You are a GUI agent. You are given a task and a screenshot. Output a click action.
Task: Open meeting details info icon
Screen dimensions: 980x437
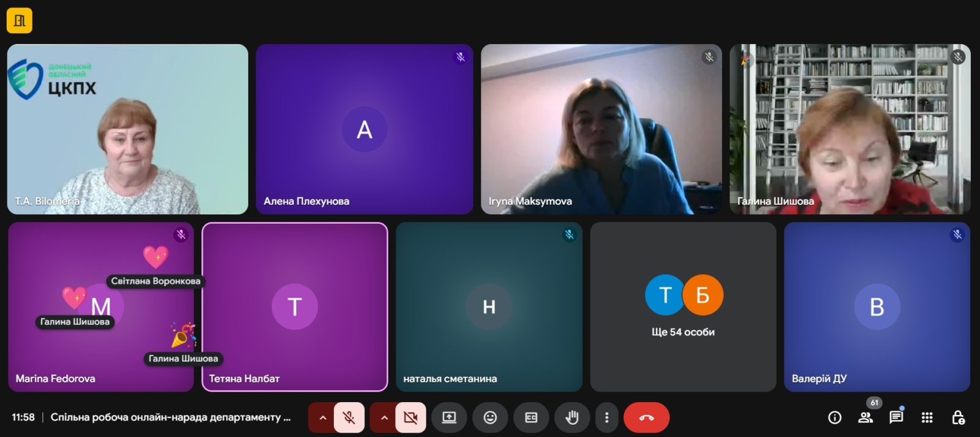[x=834, y=417]
